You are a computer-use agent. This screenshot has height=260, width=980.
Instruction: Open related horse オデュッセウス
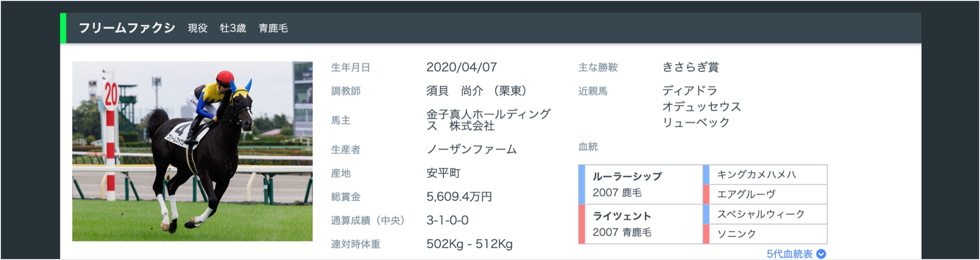701,107
